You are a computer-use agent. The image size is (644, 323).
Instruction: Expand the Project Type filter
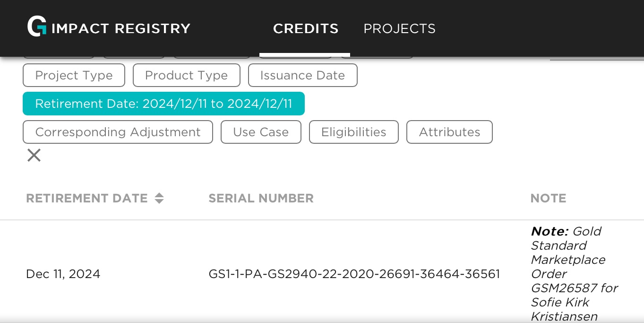[x=74, y=76]
